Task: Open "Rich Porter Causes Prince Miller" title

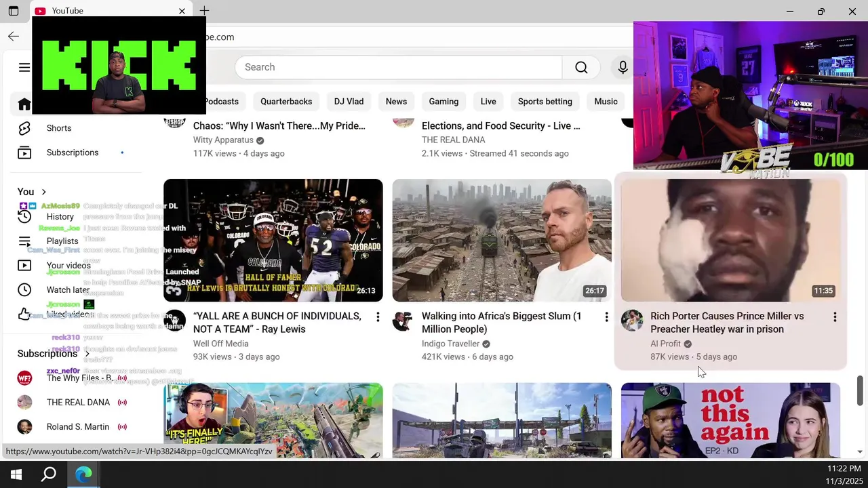Action: [727, 323]
